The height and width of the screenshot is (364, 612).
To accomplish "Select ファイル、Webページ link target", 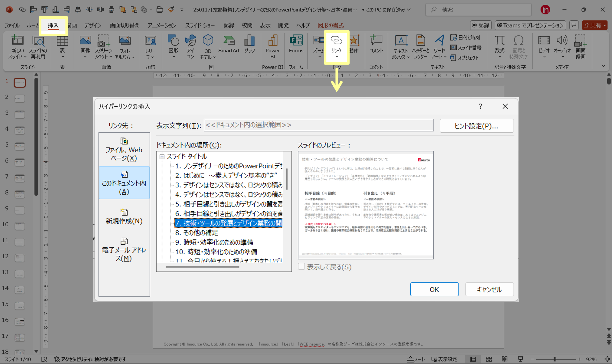I will [124, 149].
